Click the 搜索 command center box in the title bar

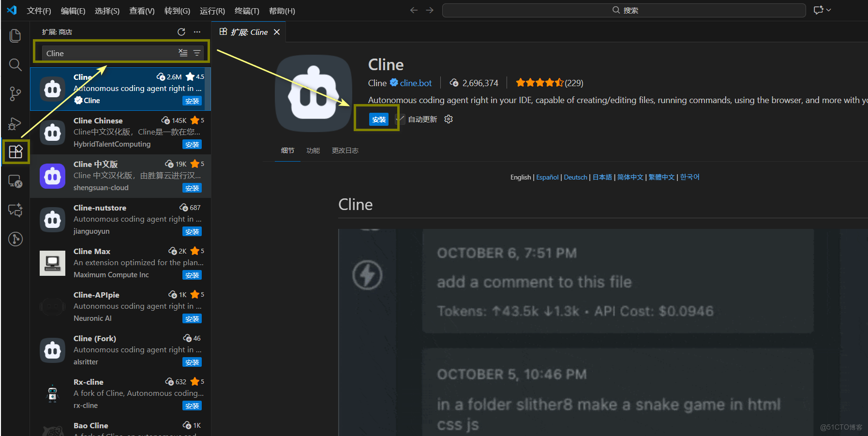624,10
